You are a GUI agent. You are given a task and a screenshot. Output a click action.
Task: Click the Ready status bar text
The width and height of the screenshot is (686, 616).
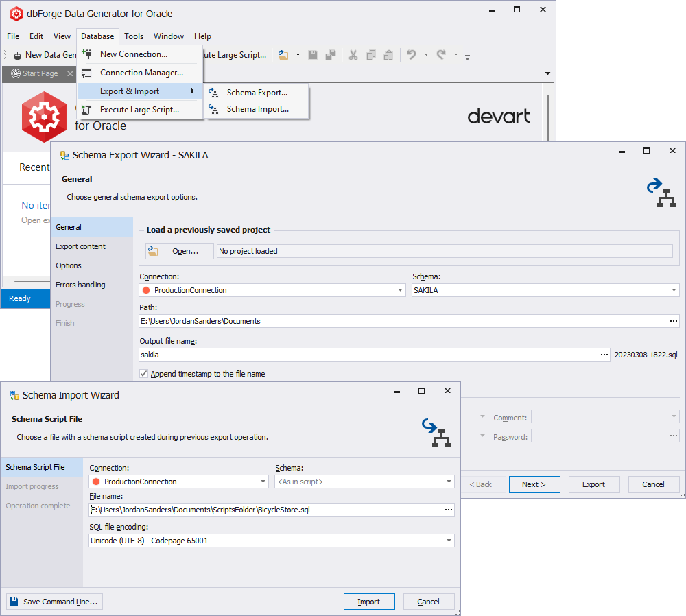20,298
